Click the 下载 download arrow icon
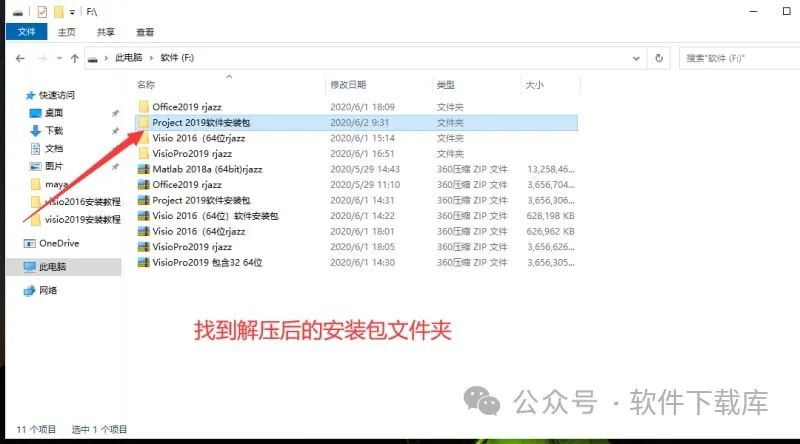Viewport: 800px width, 444px height. (35, 131)
